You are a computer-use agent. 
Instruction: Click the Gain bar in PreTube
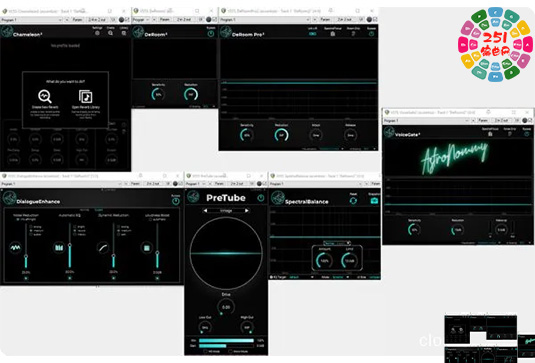(226, 346)
